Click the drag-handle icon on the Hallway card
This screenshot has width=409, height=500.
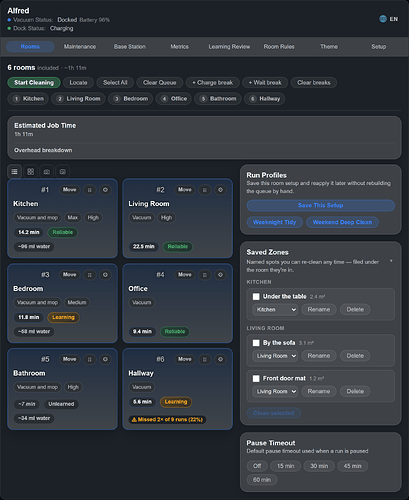(x=205, y=359)
